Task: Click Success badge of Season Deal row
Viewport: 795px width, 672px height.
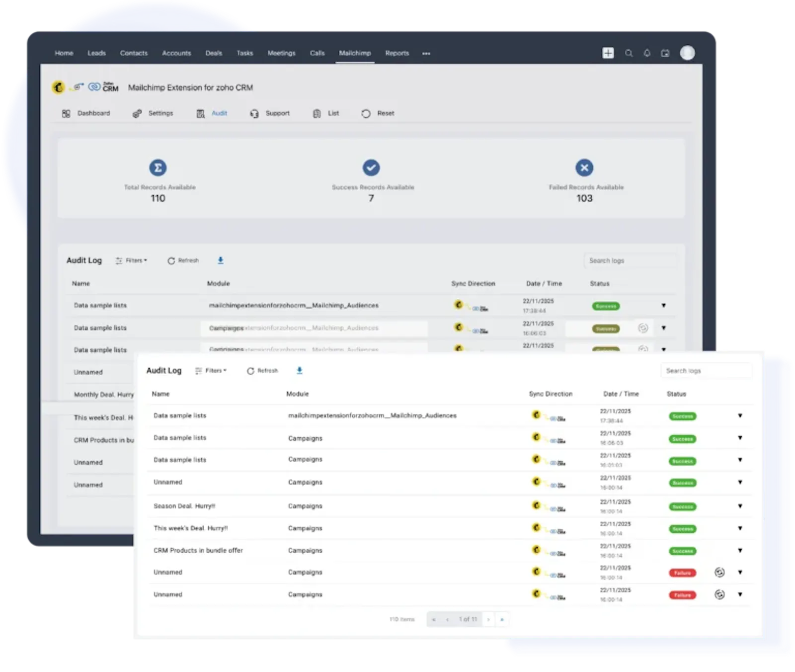Action: point(682,506)
